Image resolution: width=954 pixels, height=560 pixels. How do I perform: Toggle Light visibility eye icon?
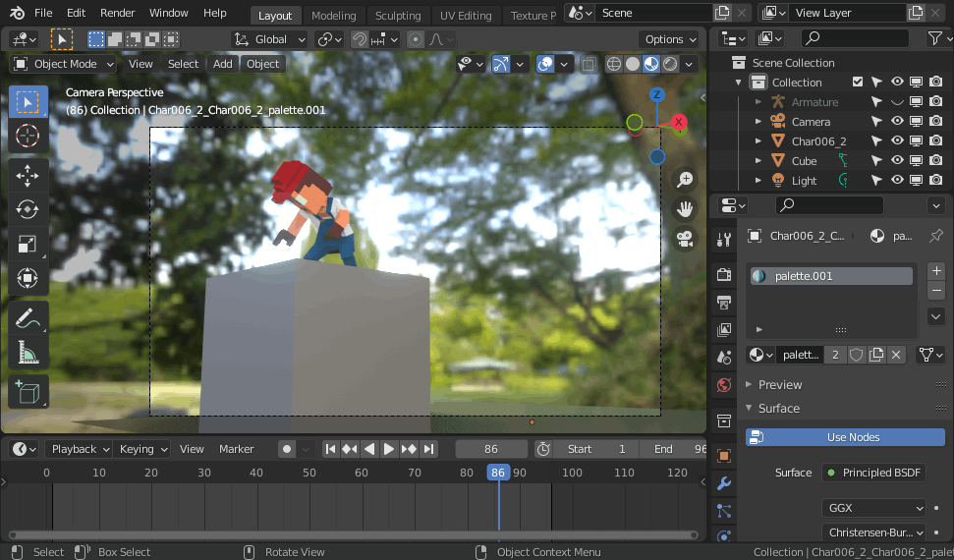coord(897,180)
